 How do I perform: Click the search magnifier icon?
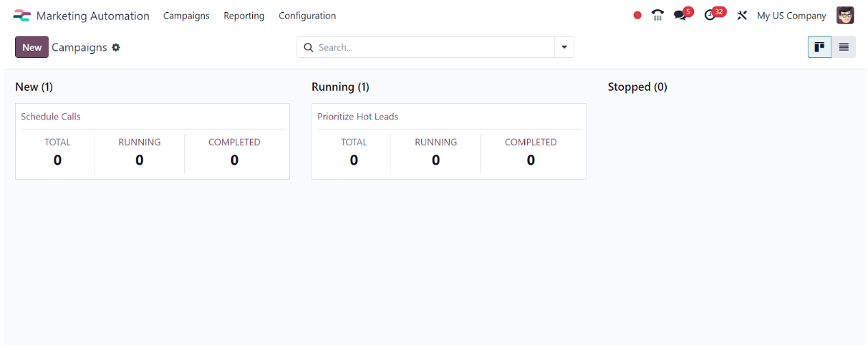(x=309, y=47)
